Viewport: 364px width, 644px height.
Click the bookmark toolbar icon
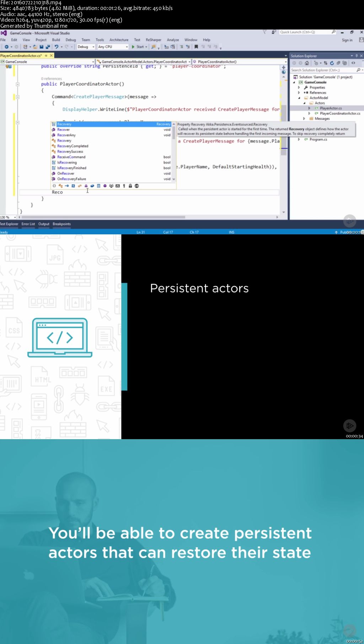point(196,47)
